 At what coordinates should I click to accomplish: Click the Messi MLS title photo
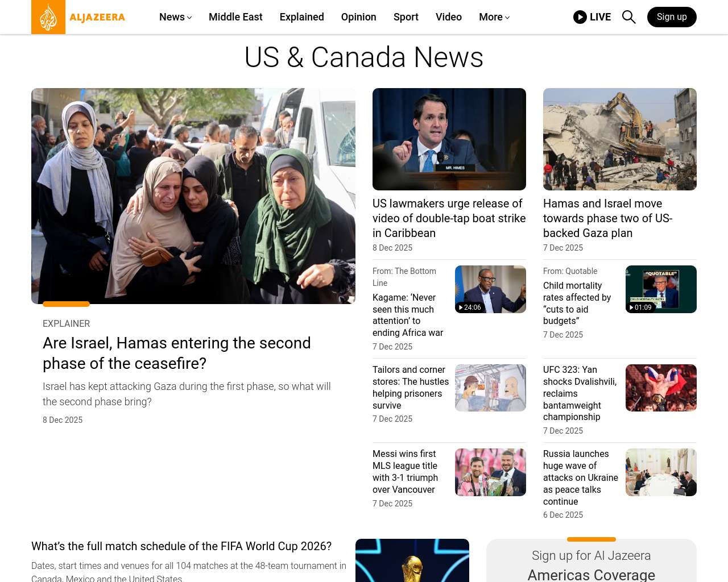490,472
